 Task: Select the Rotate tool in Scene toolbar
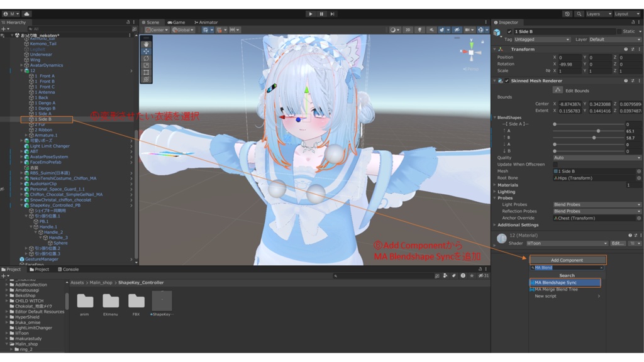click(x=146, y=58)
